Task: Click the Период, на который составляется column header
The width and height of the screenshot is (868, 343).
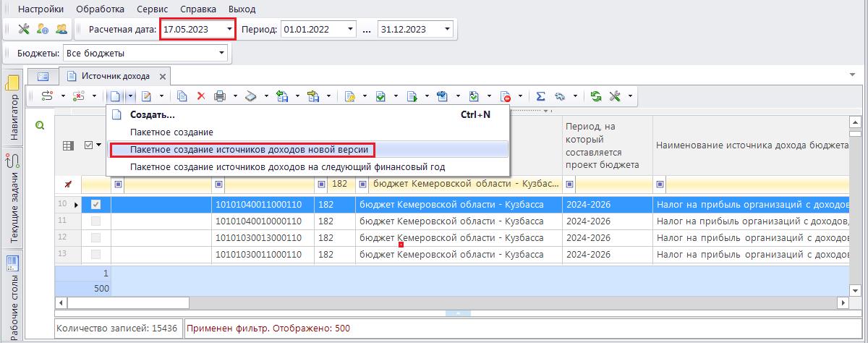Action: (x=608, y=145)
